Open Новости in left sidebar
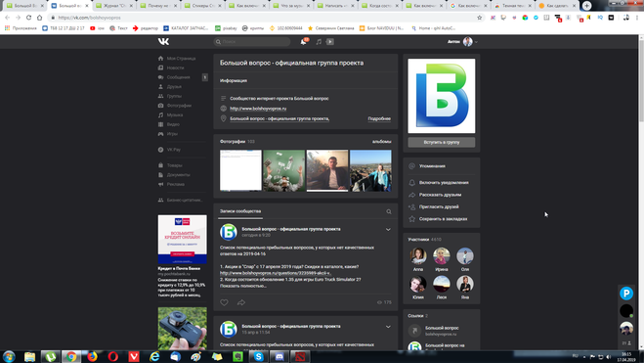644x363 pixels. [175, 68]
